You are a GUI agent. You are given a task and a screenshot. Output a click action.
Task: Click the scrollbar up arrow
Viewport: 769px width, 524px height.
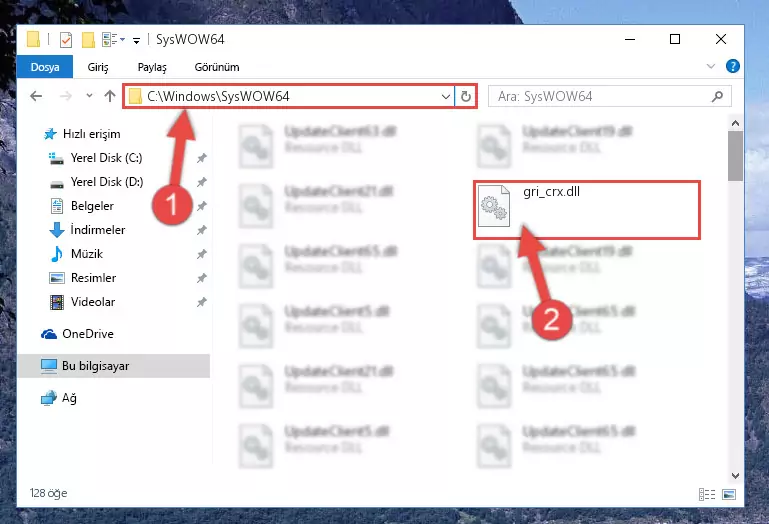(x=735, y=123)
